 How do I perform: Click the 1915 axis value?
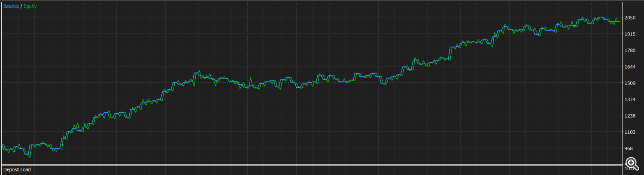(630, 34)
